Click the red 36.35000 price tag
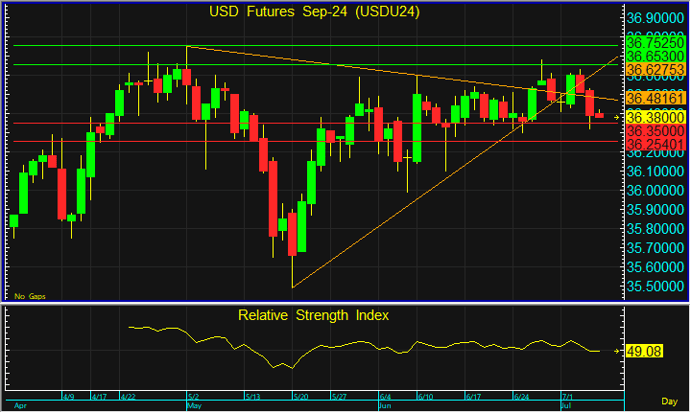The width and height of the screenshot is (691, 413). (x=653, y=131)
